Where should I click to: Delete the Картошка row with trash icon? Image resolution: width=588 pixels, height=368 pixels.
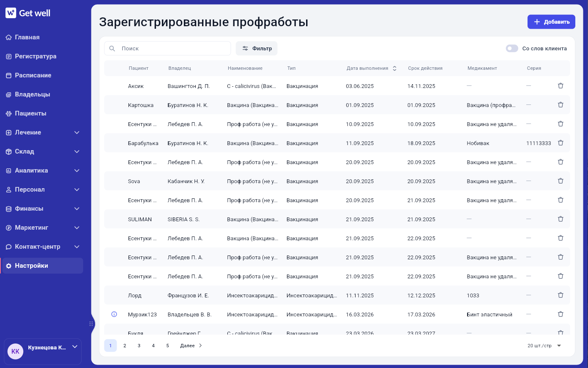point(561,104)
